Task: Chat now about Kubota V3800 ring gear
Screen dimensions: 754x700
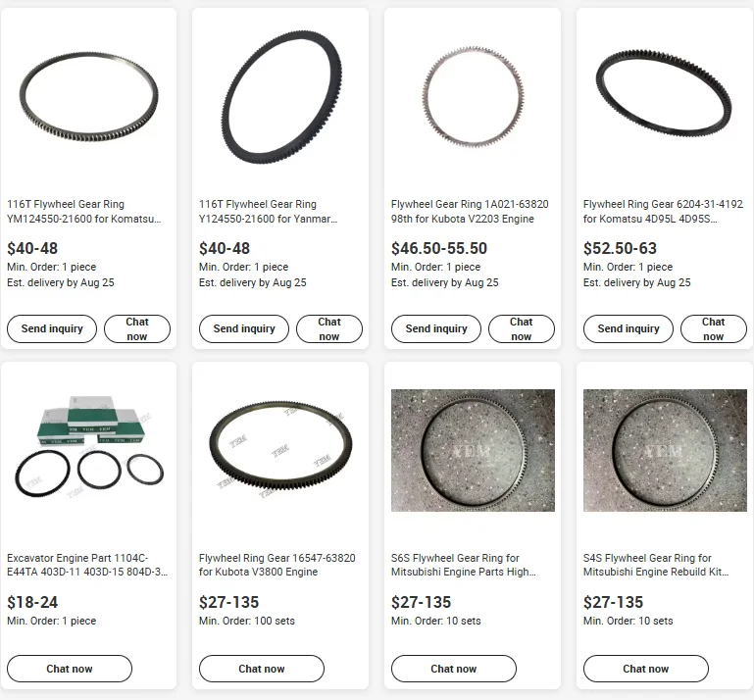Action: point(262,669)
